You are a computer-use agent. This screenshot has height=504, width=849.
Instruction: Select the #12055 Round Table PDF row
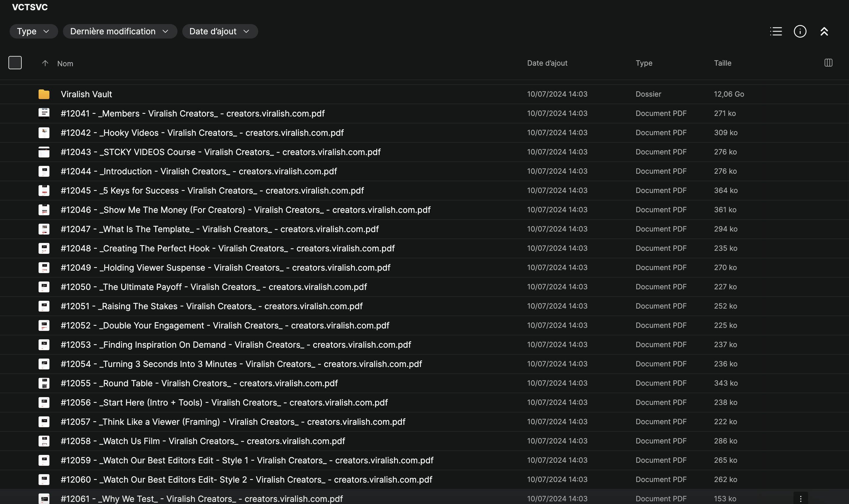point(199,383)
